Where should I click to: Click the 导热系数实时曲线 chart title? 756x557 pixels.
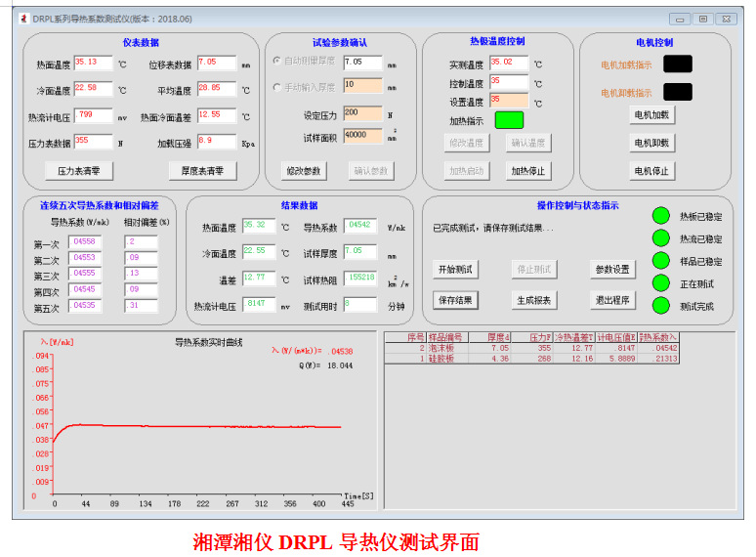coord(209,342)
